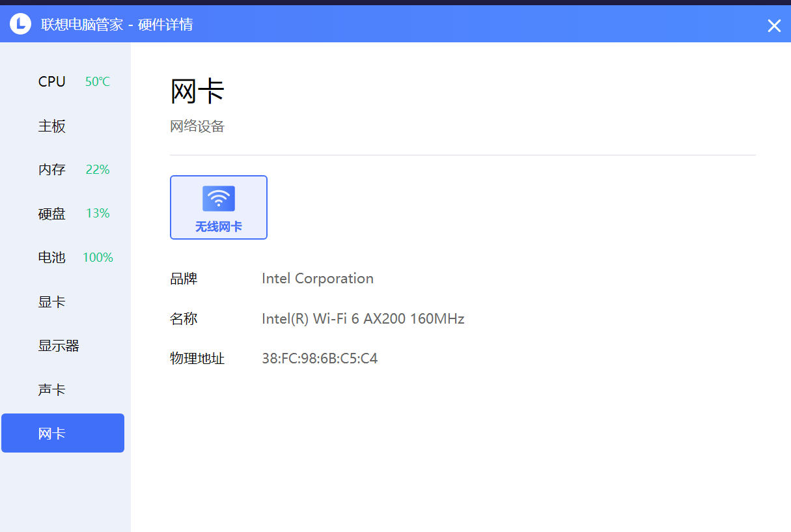Click the 品牌 brand label
The width and height of the screenshot is (791, 532).
[184, 279]
